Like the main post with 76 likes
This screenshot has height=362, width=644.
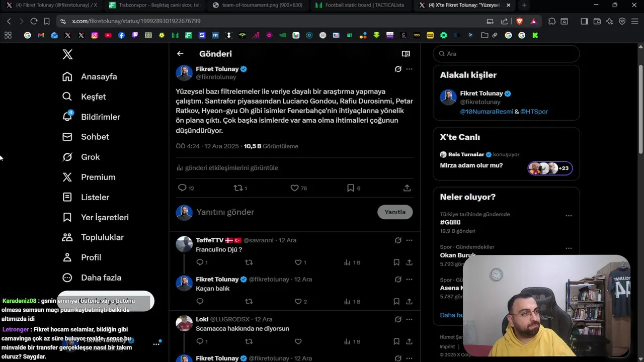click(x=295, y=188)
